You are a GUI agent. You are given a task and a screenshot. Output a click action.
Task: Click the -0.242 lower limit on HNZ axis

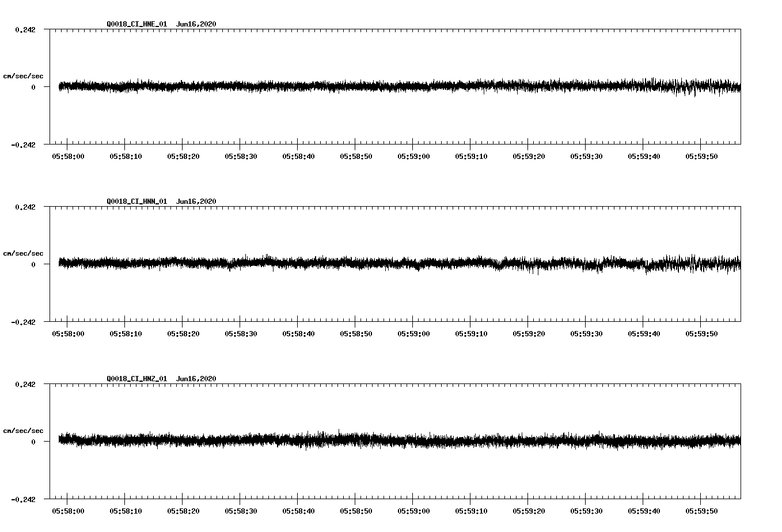[23, 499]
